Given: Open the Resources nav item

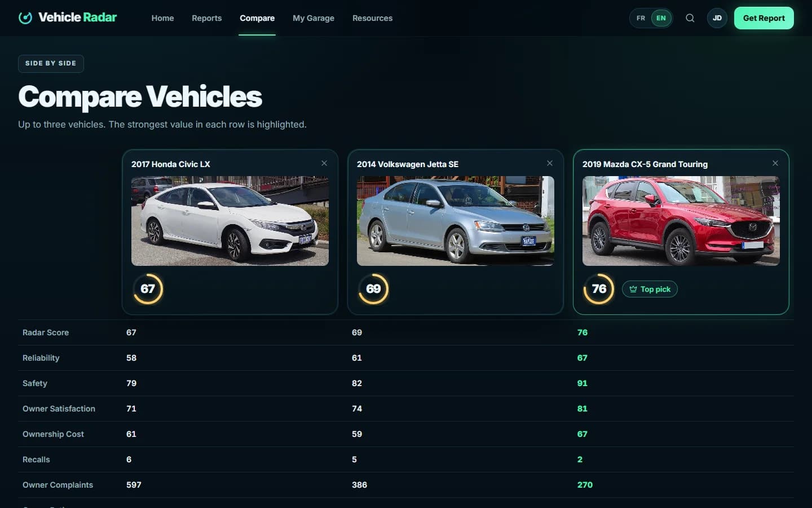Looking at the screenshot, I should 372,18.
